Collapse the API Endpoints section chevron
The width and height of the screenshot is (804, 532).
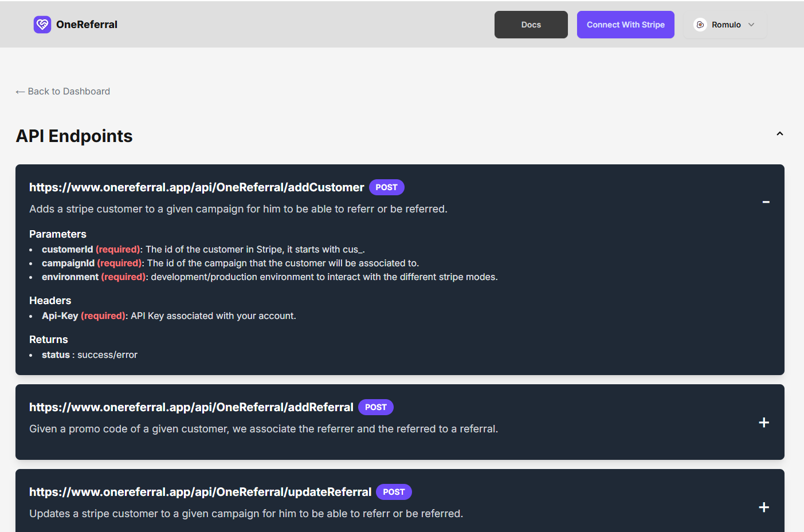780,134
